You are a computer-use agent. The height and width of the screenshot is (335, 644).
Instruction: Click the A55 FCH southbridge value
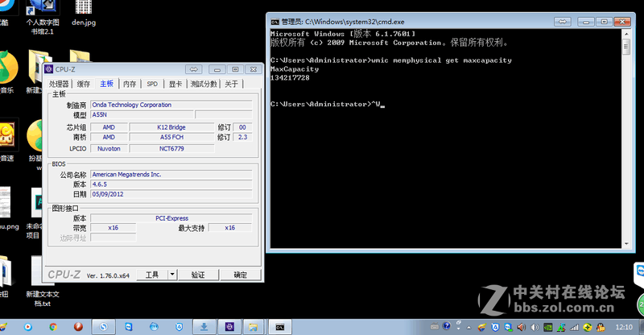coord(171,137)
